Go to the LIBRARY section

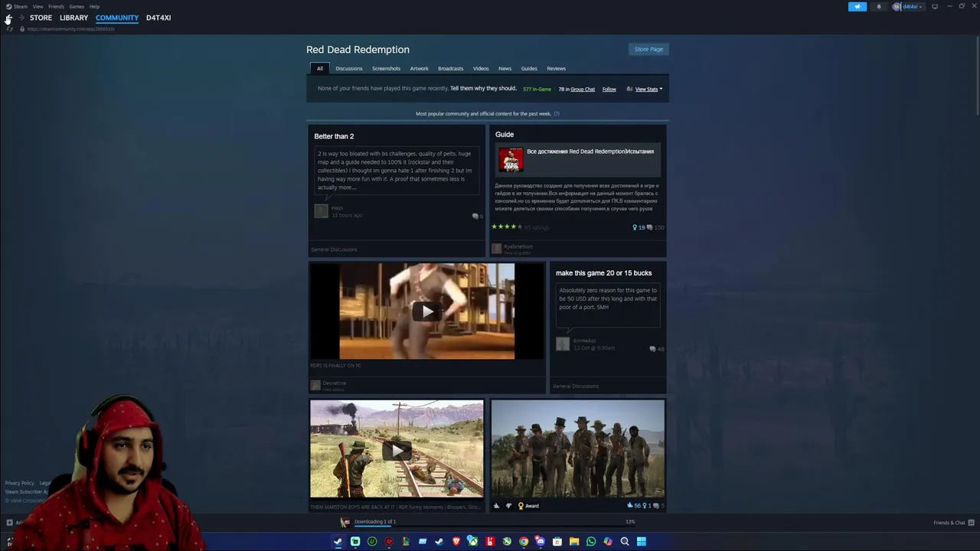73,18
